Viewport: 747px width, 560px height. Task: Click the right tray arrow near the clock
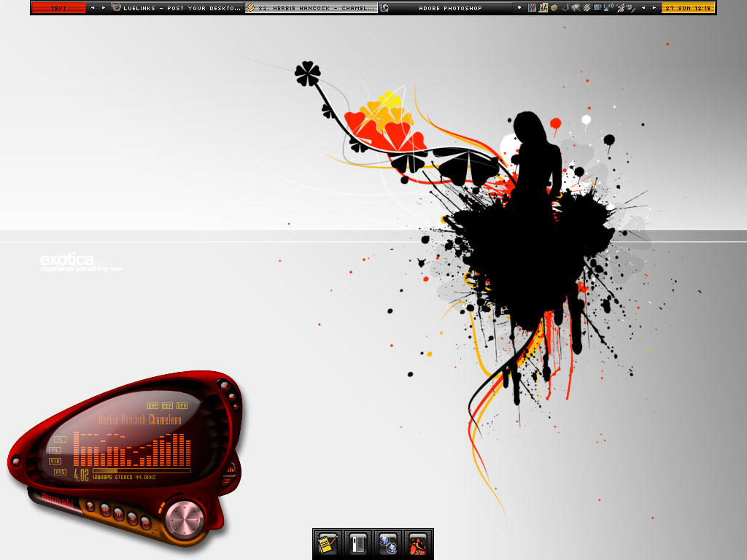click(x=654, y=7)
